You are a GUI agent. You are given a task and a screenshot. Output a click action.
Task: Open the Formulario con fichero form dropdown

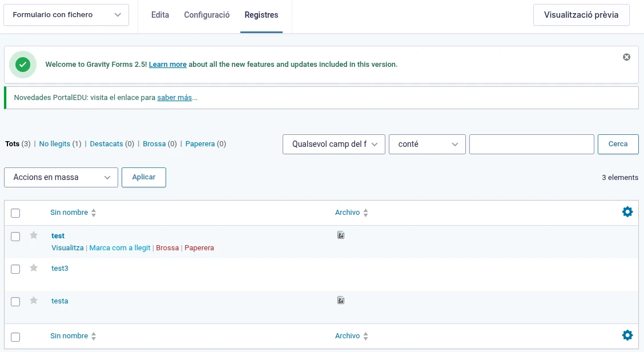tap(66, 15)
